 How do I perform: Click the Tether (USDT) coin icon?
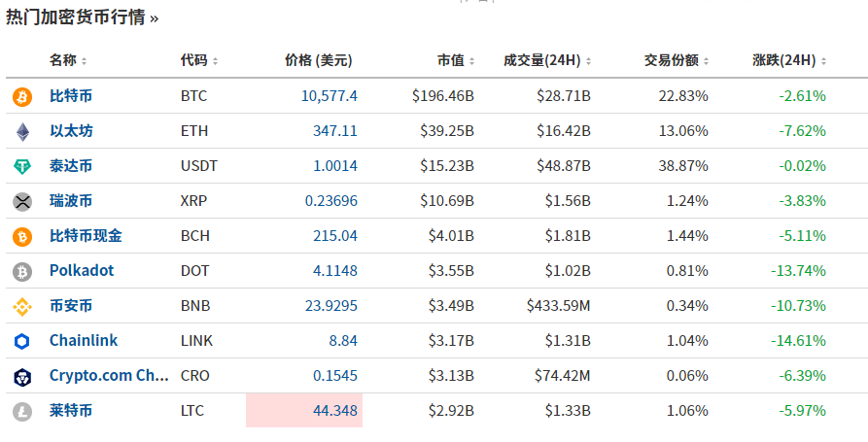22,166
